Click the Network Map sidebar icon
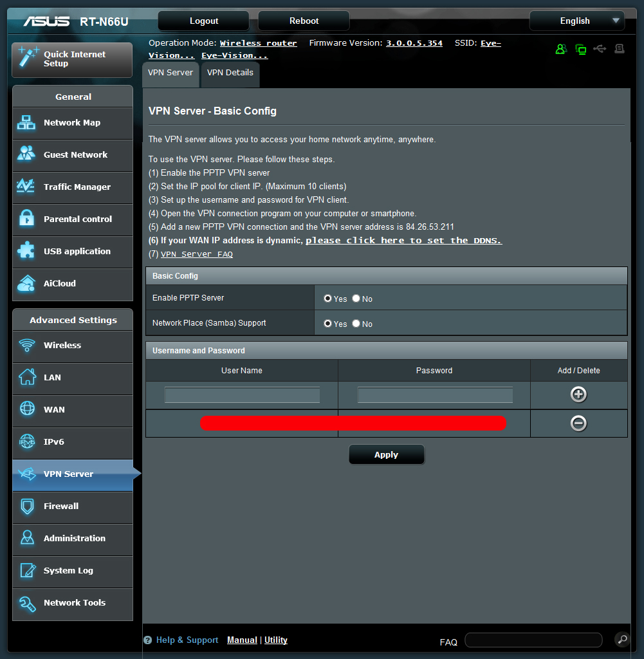644x659 pixels. point(26,123)
